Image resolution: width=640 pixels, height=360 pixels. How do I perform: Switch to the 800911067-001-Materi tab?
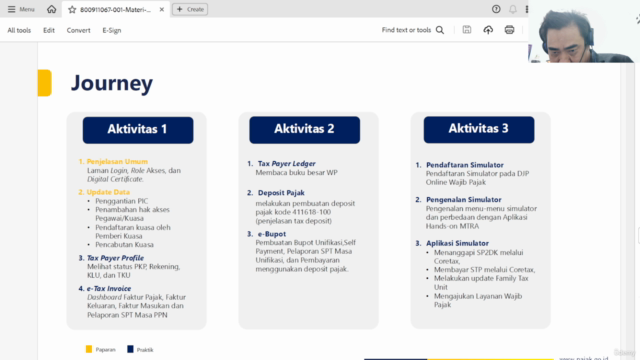pos(115,9)
